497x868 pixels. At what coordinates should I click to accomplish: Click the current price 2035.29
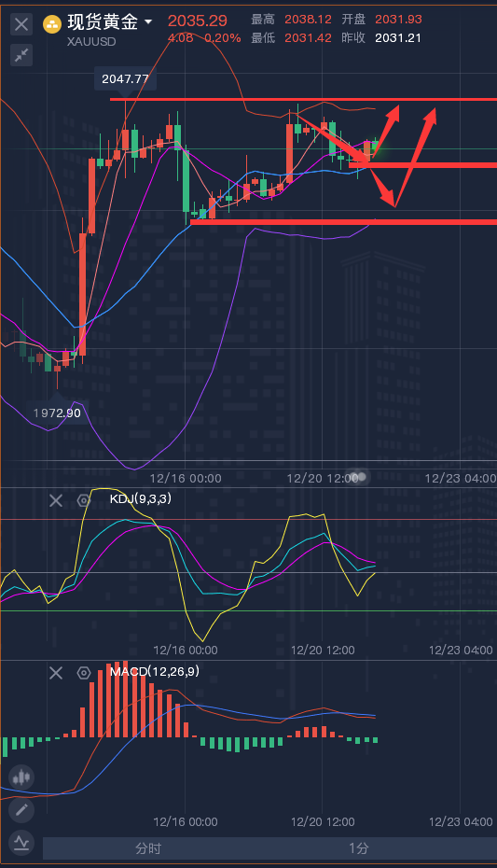(x=198, y=21)
